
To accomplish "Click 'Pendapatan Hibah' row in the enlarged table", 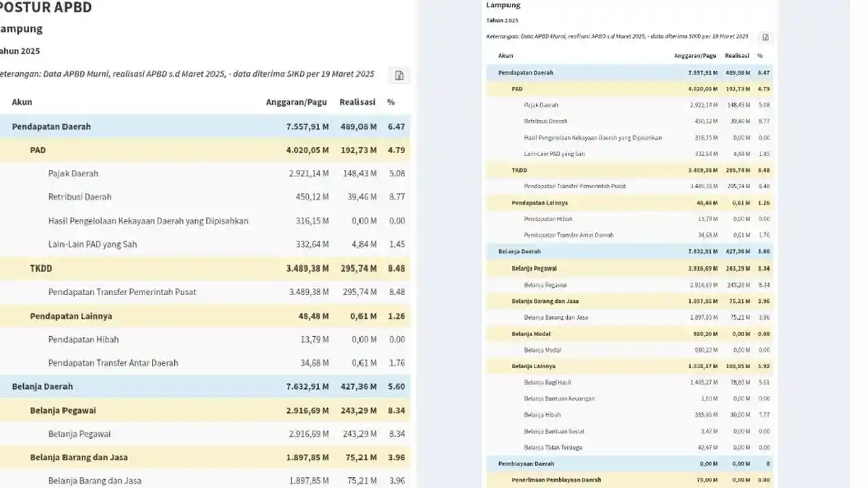I will pos(205,339).
